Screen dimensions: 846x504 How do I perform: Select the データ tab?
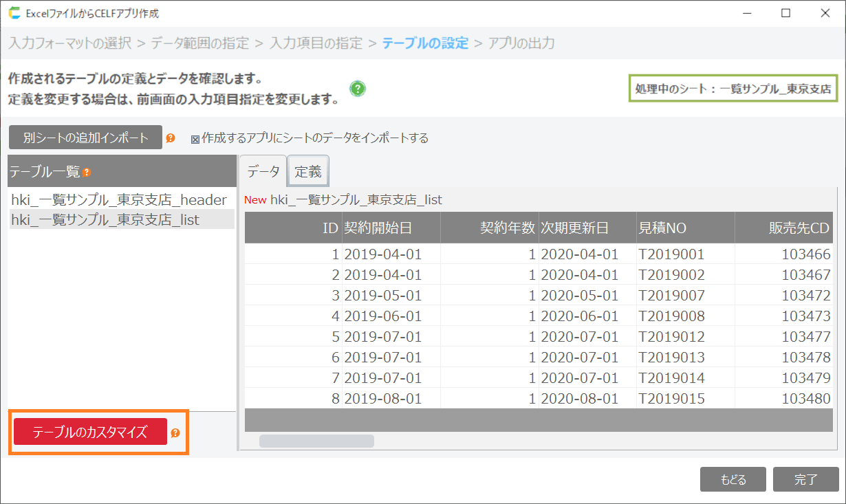point(263,172)
